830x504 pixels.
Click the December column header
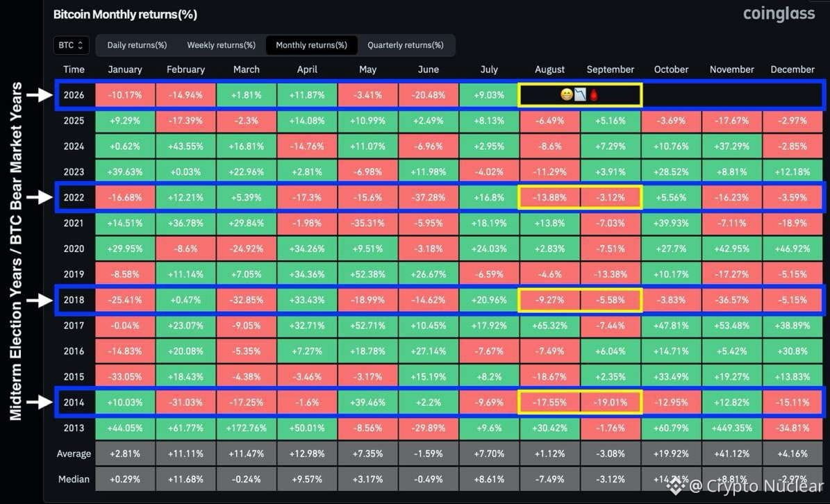pyautogui.click(x=792, y=69)
